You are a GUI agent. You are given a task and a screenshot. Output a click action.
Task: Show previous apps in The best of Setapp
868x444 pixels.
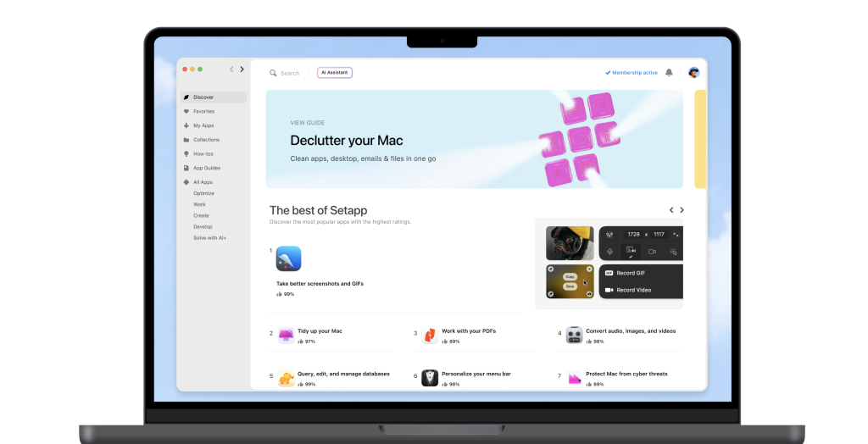671,210
